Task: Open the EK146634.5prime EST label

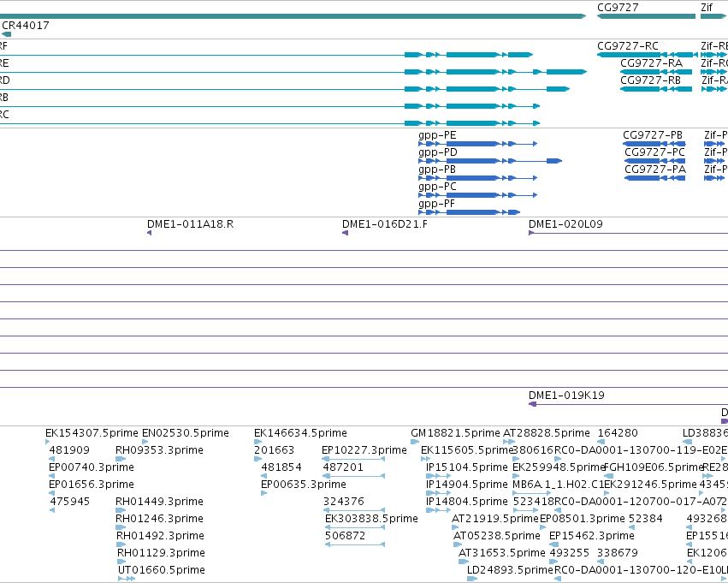Action: (x=300, y=433)
